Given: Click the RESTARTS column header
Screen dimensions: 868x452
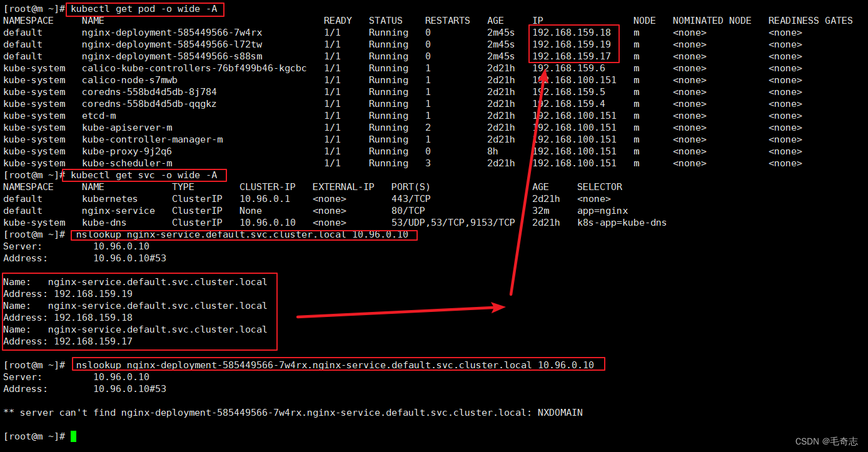Looking at the screenshot, I should pyautogui.click(x=448, y=21).
